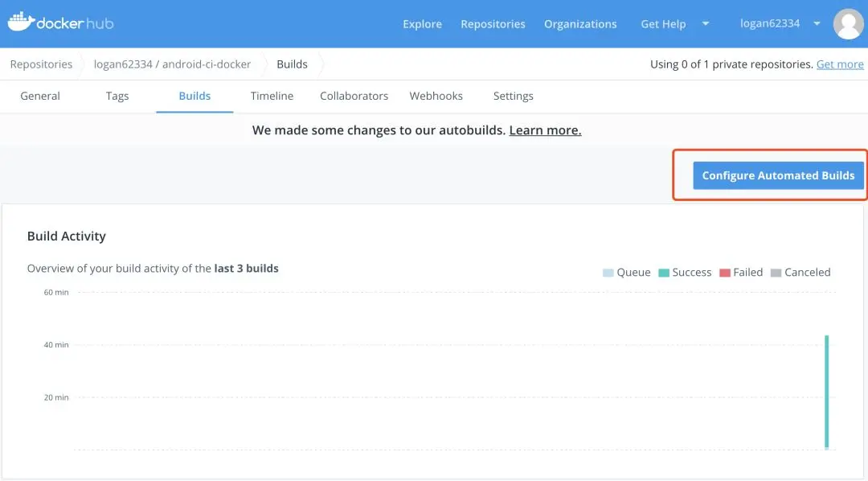Click the logan62334 / android-ci-docker breadcrumb
The width and height of the screenshot is (868, 481).
click(x=172, y=64)
